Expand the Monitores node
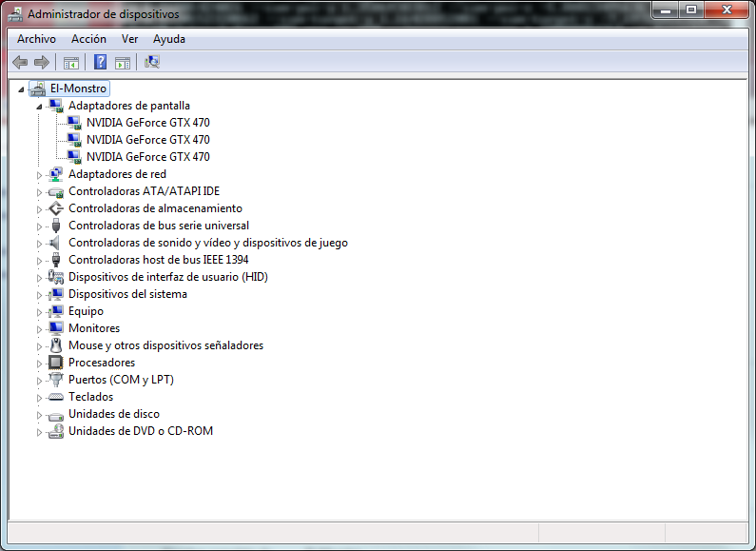The height and width of the screenshot is (551, 756). click(x=39, y=329)
